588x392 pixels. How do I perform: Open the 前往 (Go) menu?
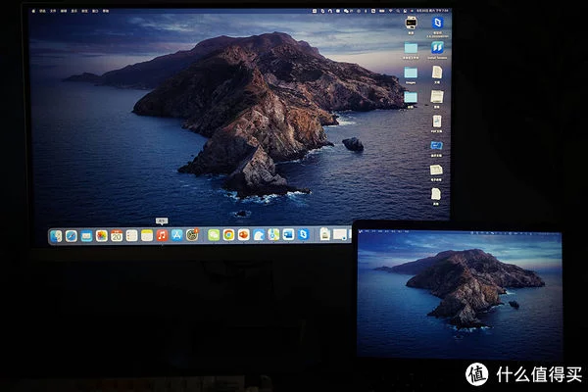point(84,11)
